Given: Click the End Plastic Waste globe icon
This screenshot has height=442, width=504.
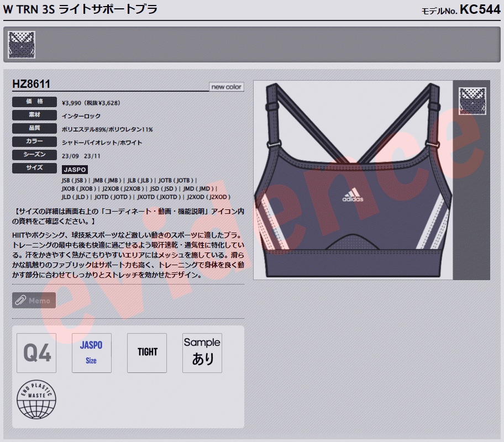Looking at the screenshot, I should click(x=36, y=400).
